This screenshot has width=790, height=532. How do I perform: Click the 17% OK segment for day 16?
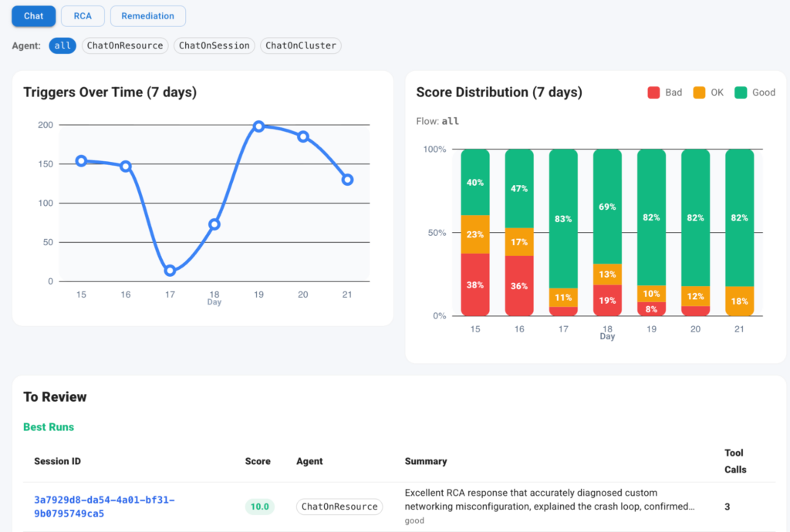[x=519, y=242]
